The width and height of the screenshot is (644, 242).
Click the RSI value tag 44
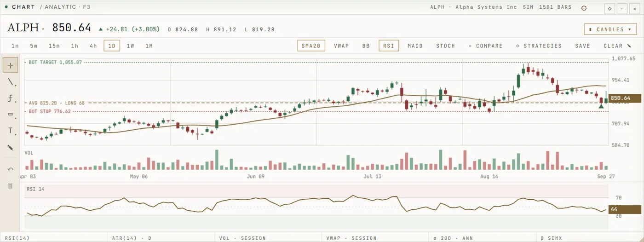[x=624, y=209]
